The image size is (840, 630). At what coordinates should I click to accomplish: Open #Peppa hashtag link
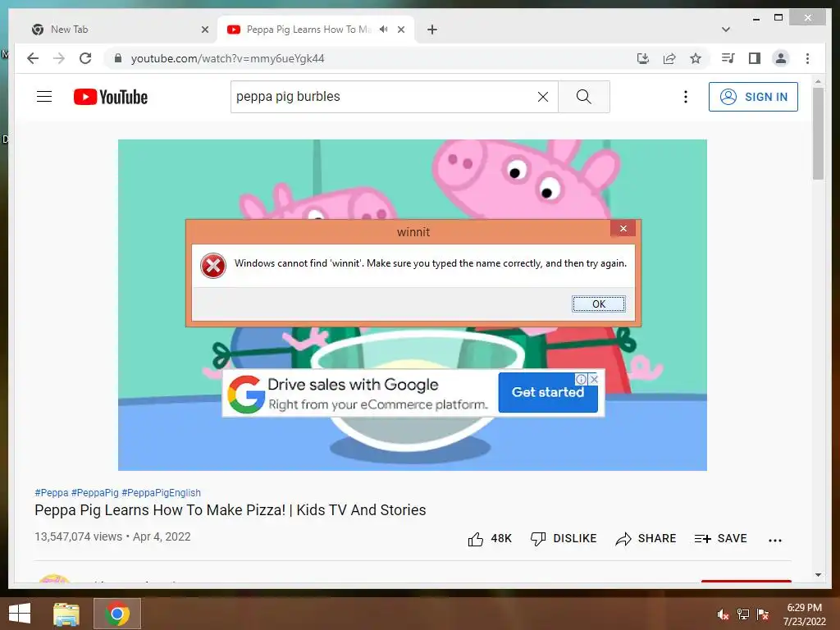tap(52, 493)
